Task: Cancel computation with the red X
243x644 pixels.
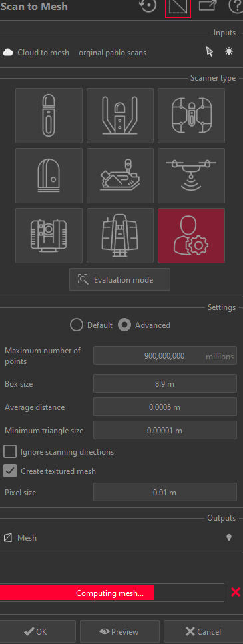Action: 235,592
